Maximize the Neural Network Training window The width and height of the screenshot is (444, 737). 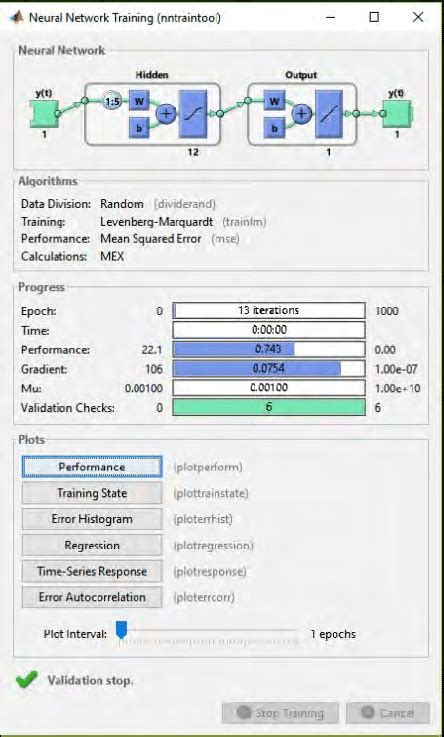(x=374, y=17)
